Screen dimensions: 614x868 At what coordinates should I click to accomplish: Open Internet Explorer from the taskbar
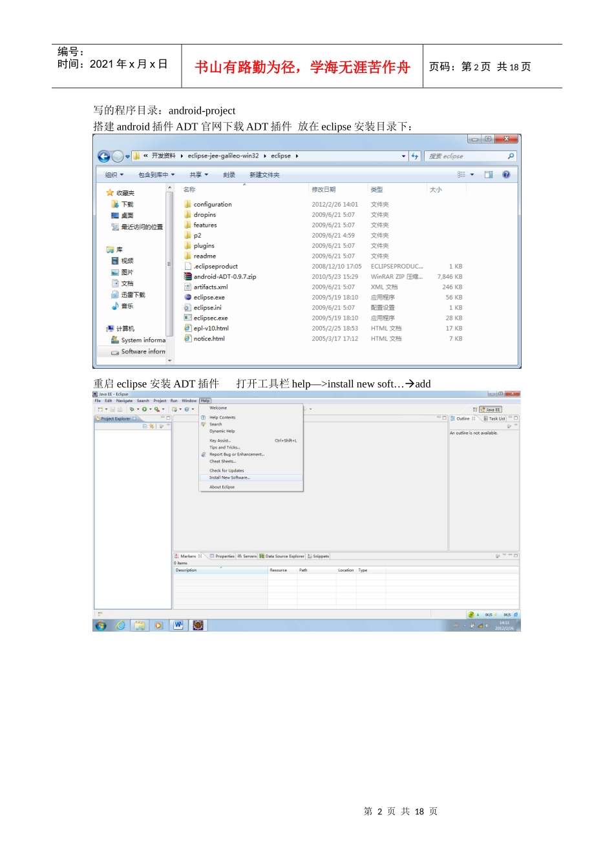(120, 625)
